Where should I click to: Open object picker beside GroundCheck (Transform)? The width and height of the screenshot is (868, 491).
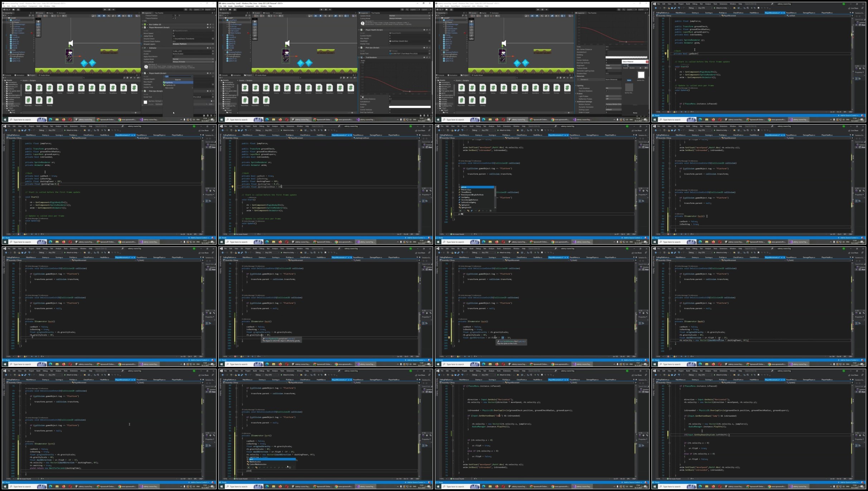pyautogui.click(x=213, y=39)
